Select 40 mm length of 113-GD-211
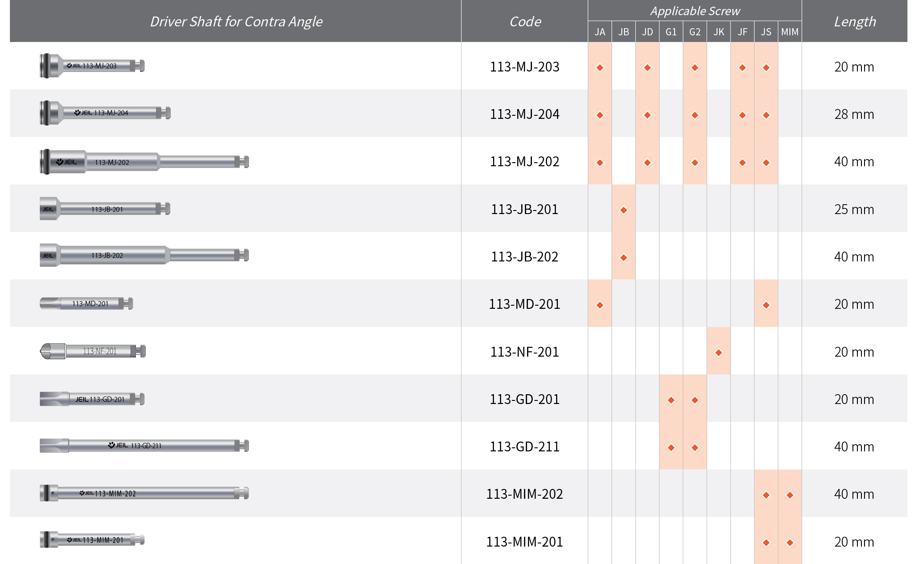Viewport: 924px width, 564px height. (x=854, y=447)
